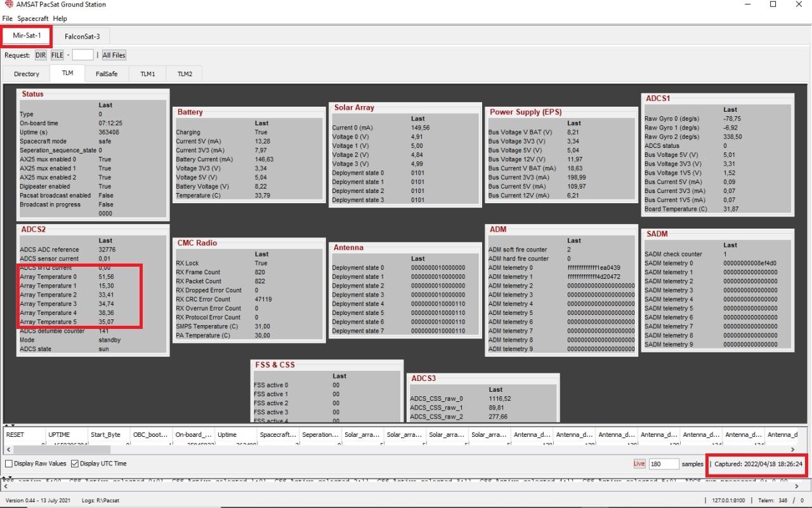Open the Help menu

point(60,18)
